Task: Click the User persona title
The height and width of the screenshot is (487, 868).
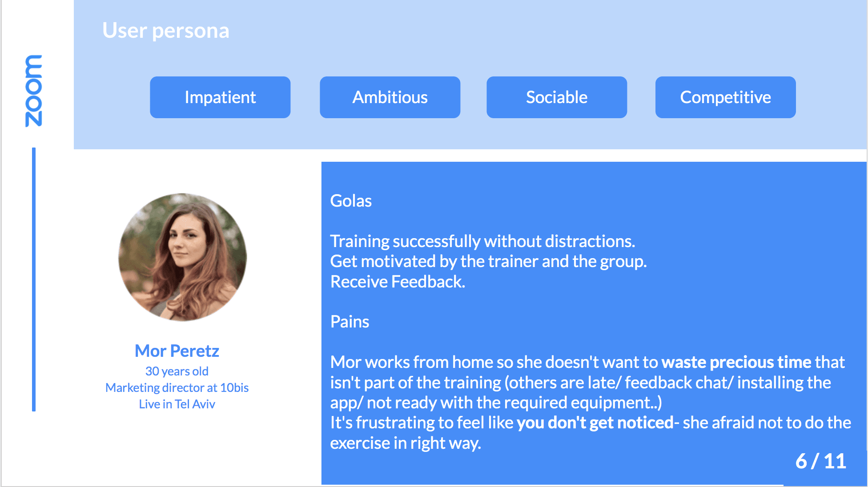Action: click(166, 31)
